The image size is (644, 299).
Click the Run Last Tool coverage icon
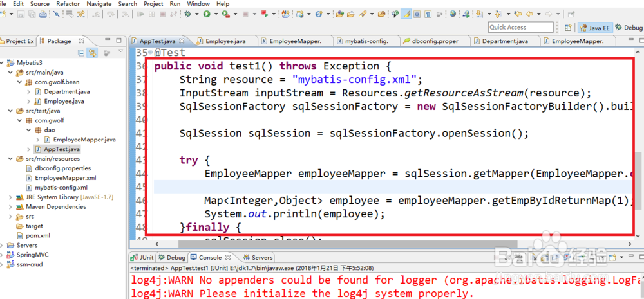click(x=225, y=14)
